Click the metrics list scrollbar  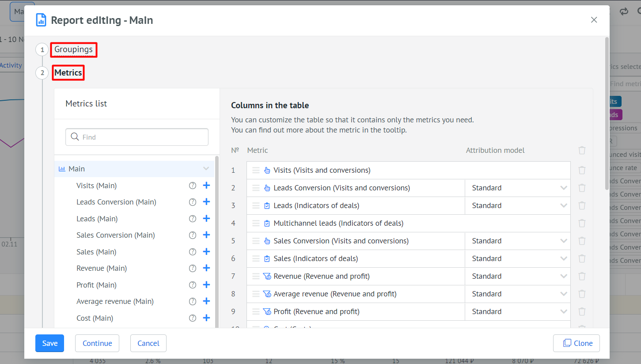216,241
